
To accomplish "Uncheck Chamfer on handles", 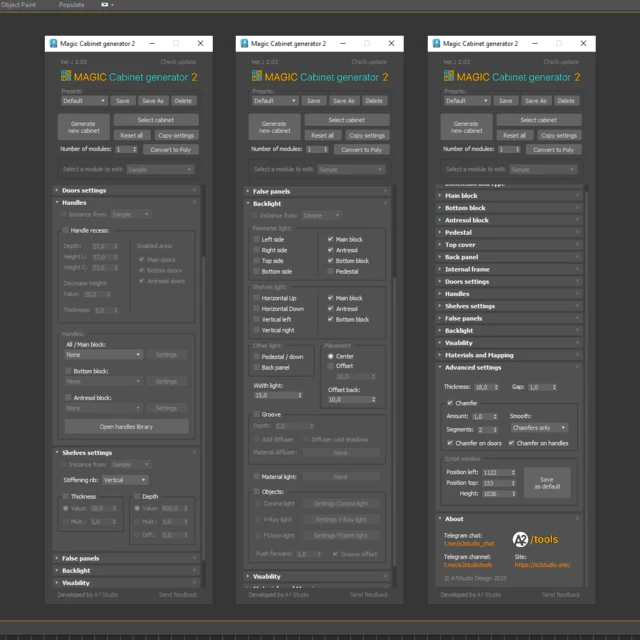I will click(511, 443).
